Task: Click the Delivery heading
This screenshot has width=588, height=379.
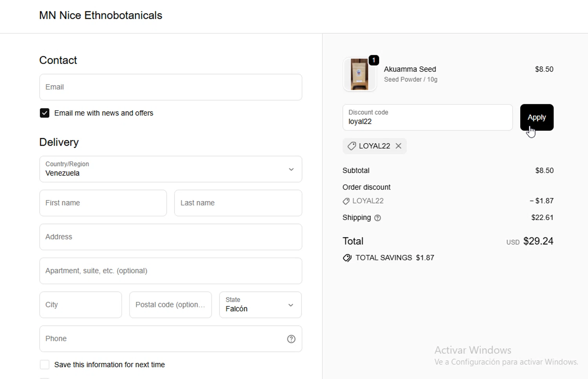Action: tap(59, 142)
